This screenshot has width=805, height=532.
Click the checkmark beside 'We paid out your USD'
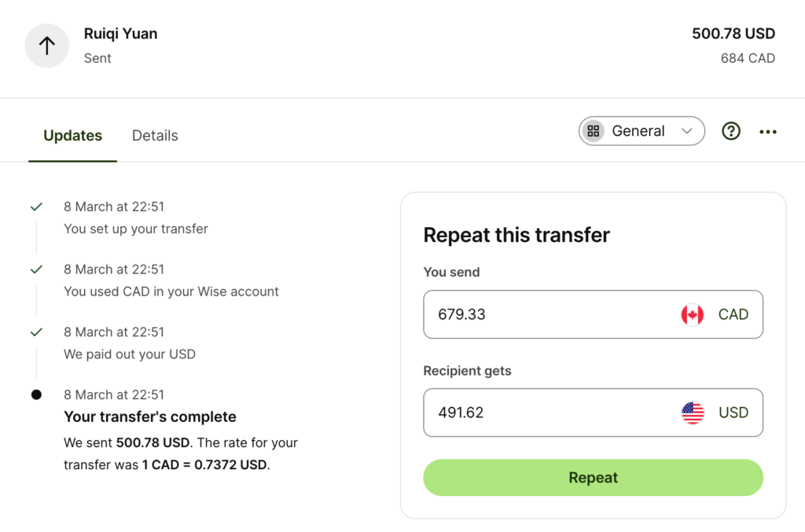pyautogui.click(x=36, y=332)
